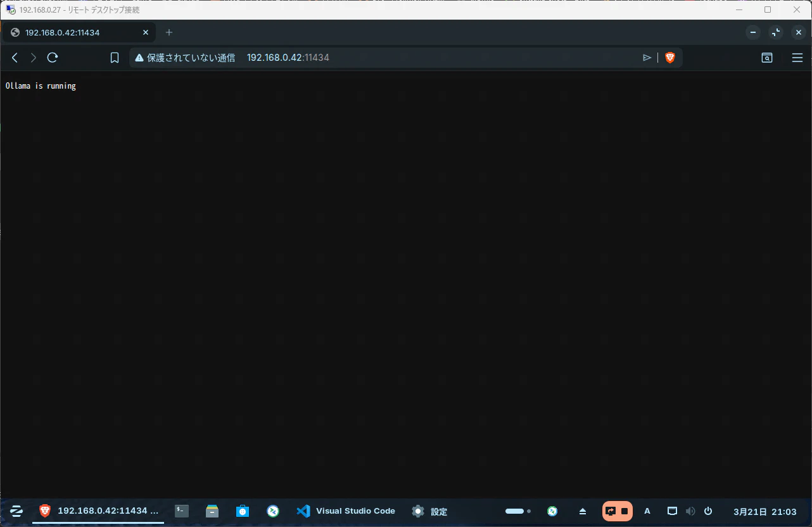Restore down the Brave browser window

click(x=776, y=32)
